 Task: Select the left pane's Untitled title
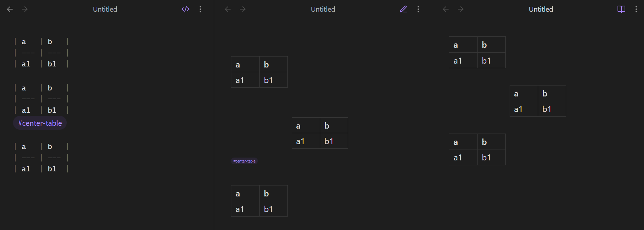coord(105,9)
